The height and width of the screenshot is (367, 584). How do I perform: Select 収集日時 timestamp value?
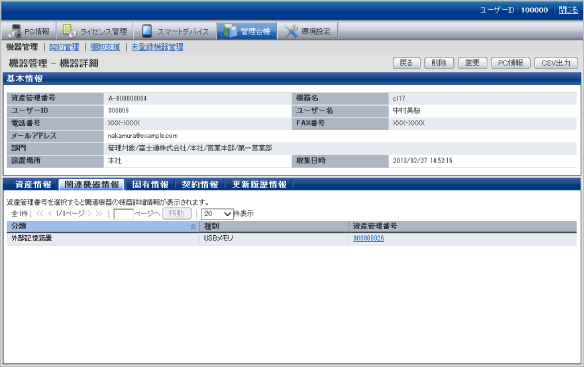pos(423,161)
